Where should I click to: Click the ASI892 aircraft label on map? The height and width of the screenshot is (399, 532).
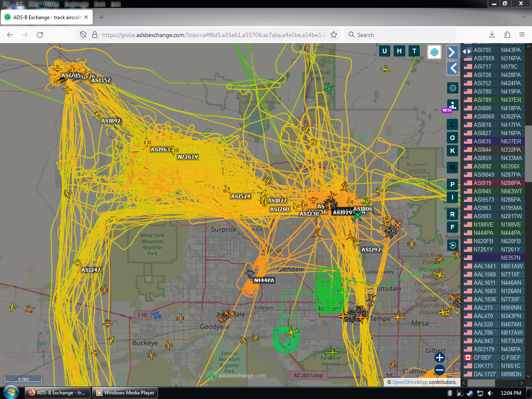tap(111, 121)
